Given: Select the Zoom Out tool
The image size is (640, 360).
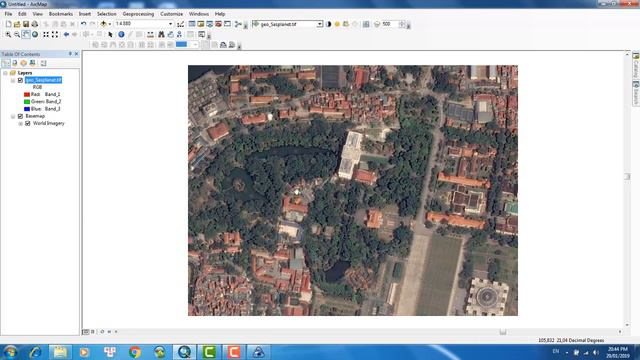Looking at the screenshot, I should (17, 35).
